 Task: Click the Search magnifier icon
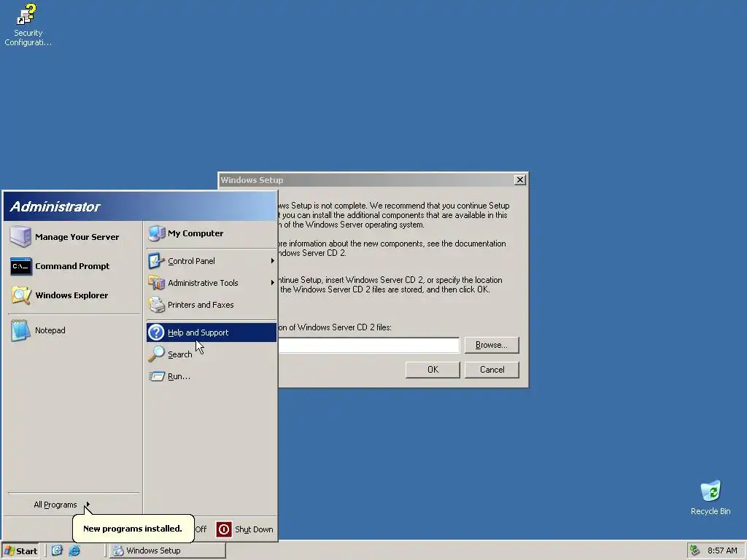[156, 354]
